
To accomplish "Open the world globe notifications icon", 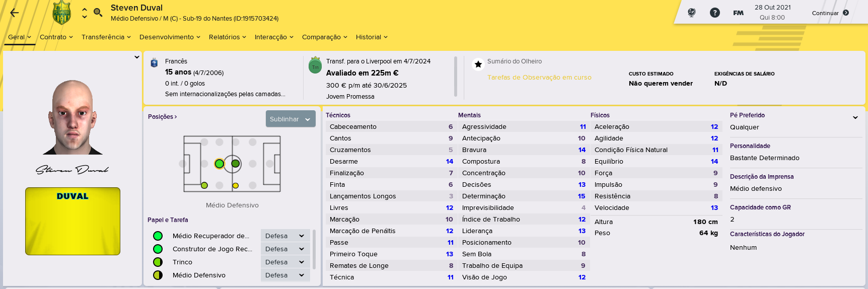I will click(692, 13).
